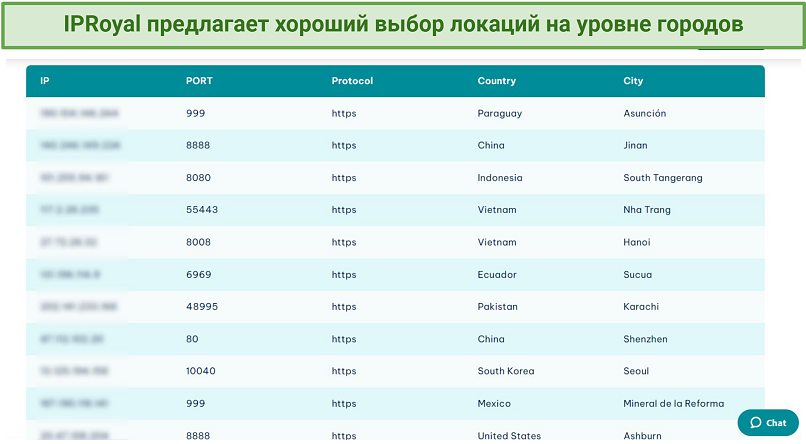This screenshot has width=806, height=444.
Task: Select port 999 in Paraguay row
Action: [195, 113]
